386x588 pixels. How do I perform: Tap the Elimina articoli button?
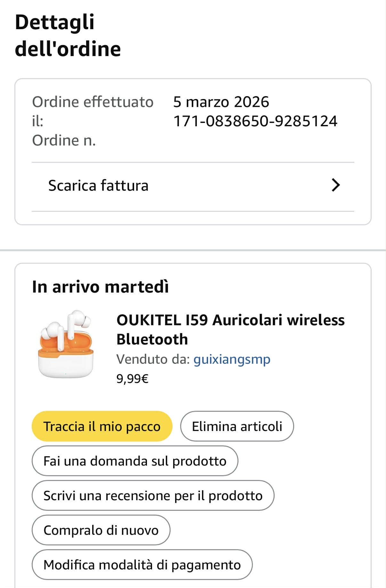click(x=237, y=427)
